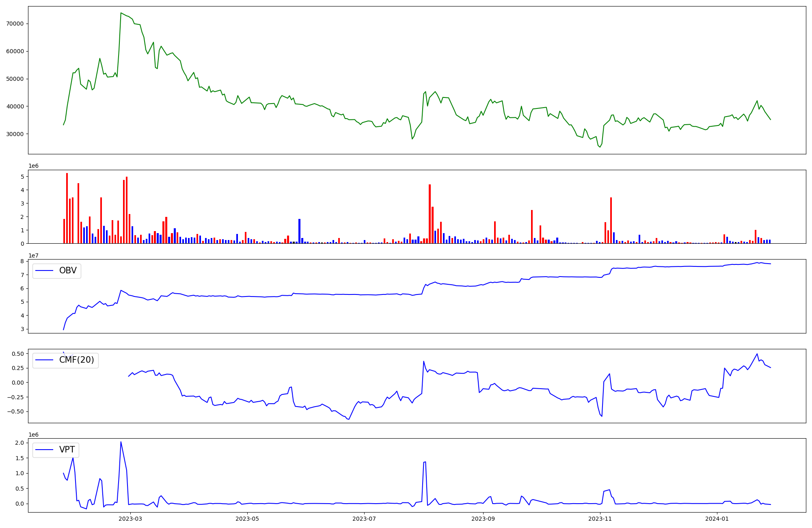Click the 30000 price axis tick label
812x528 pixels.
click(x=15, y=134)
